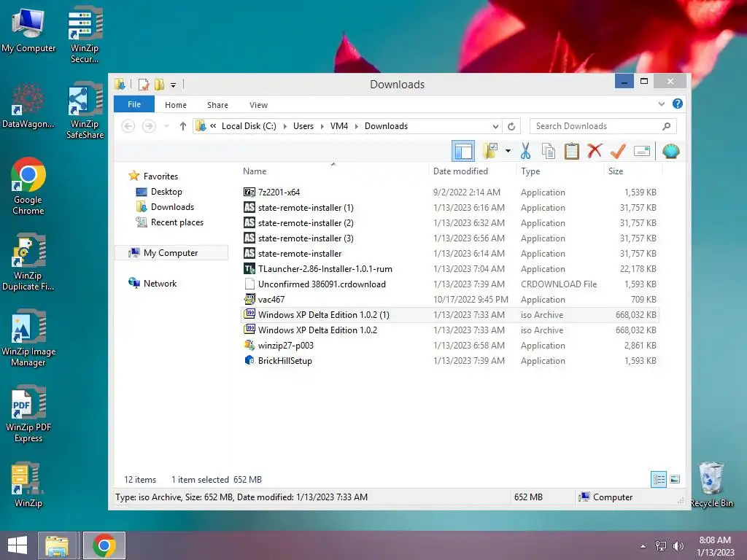Open the address bar history dropdown
The width and height of the screenshot is (747, 560).
pyautogui.click(x=495, y=126)
